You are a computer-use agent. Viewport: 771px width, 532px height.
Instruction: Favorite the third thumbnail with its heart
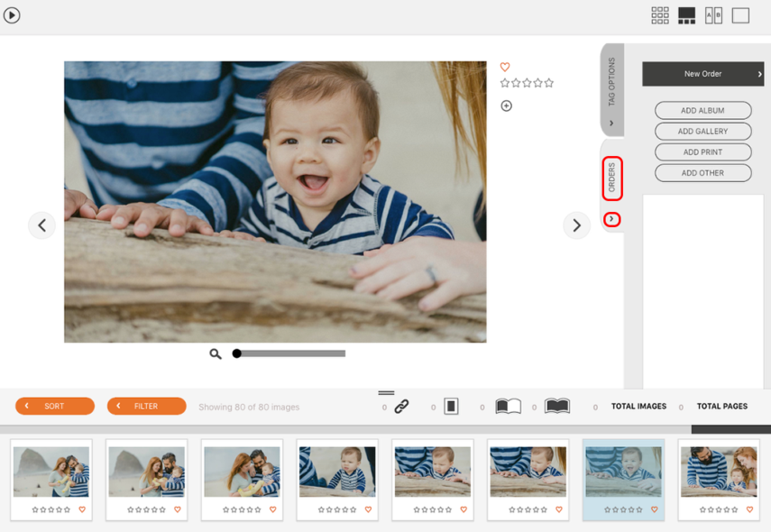(x=273, y=509)
